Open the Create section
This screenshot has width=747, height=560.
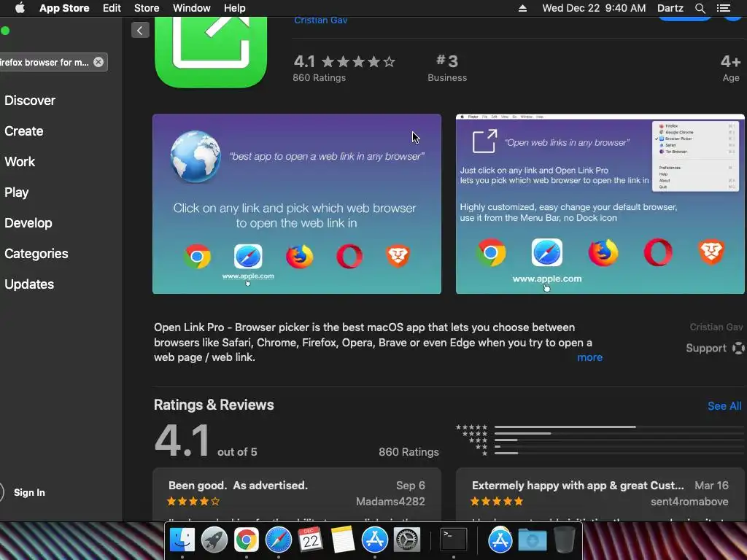[24, 131]
